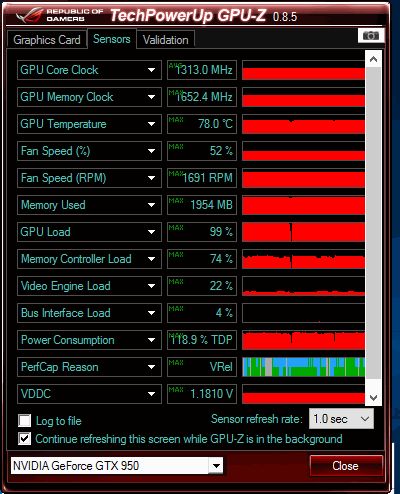Click the sensor list scrollbar track

click(373, 223)
